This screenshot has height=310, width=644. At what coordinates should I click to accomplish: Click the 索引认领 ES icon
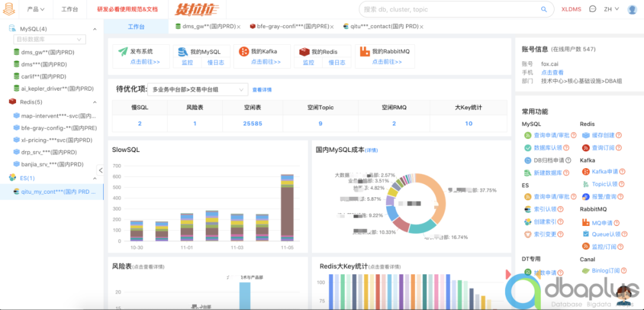528,209
